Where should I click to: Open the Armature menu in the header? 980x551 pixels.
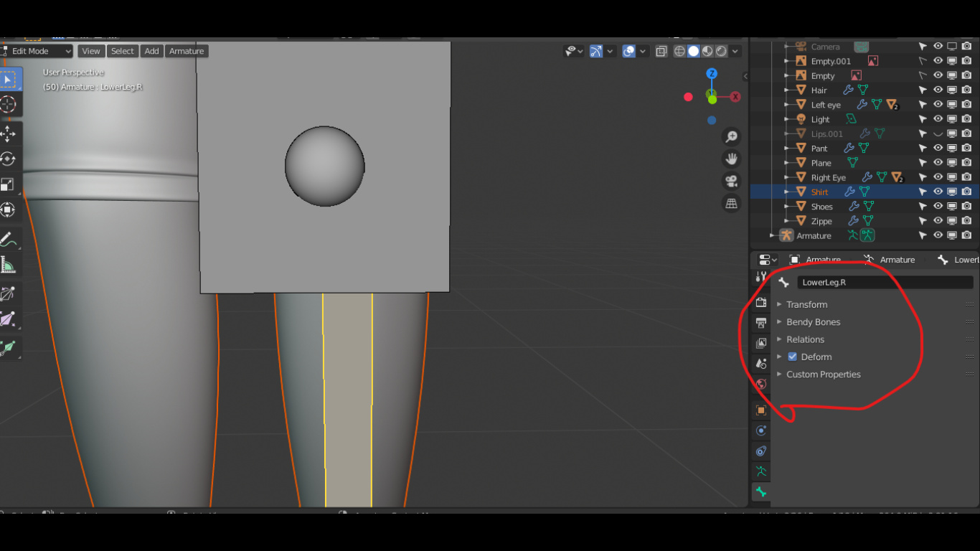[186, 51]
